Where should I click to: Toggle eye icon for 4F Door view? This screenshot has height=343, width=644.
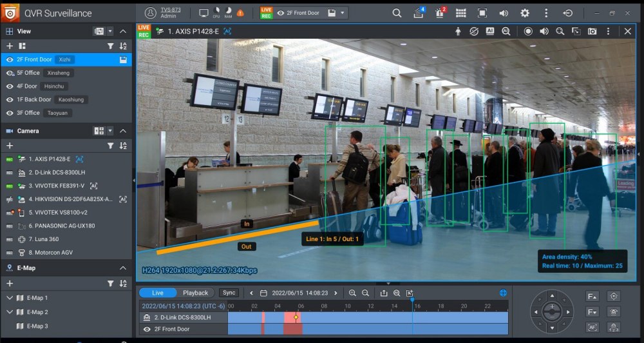tap(10, 86)
